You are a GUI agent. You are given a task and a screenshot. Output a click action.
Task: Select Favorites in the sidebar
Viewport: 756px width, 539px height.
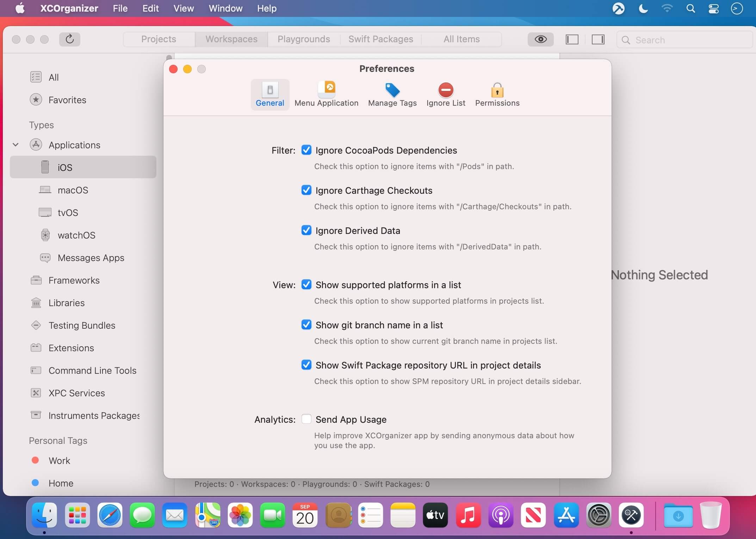coord(67,100)
